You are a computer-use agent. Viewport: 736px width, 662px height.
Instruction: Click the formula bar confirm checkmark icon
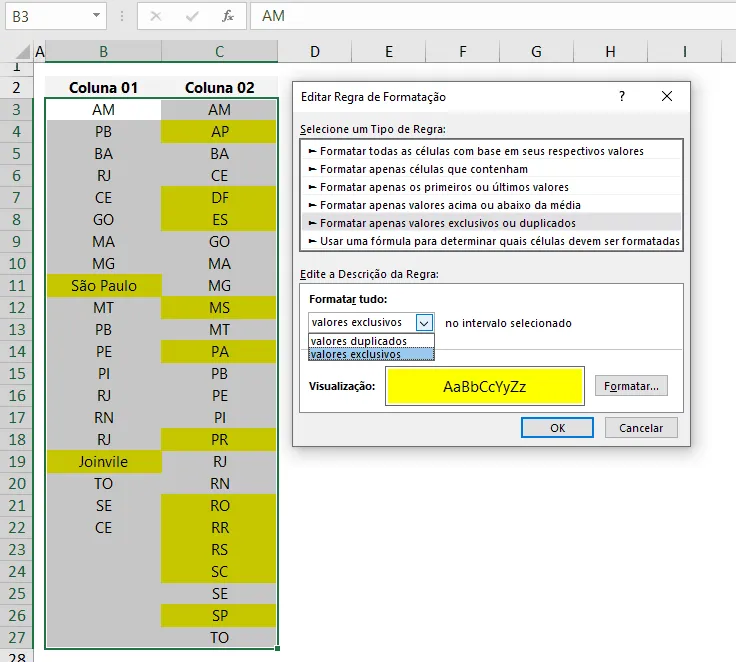192,16
